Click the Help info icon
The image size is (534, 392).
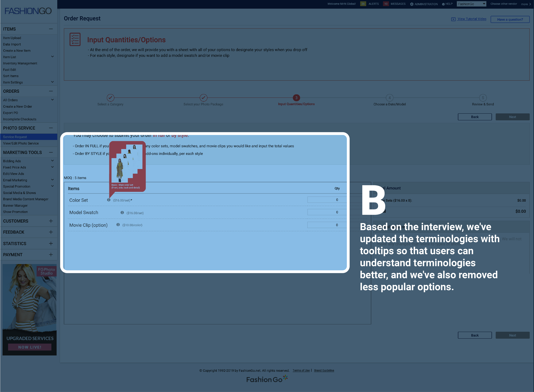pos(443,4)
